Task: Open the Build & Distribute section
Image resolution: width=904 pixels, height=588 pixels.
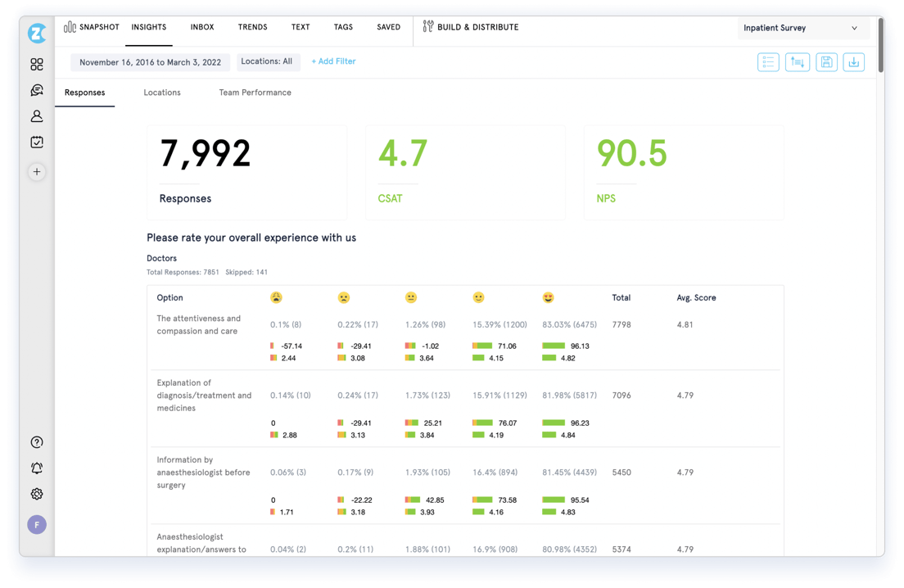Action: tap(471, 27)
